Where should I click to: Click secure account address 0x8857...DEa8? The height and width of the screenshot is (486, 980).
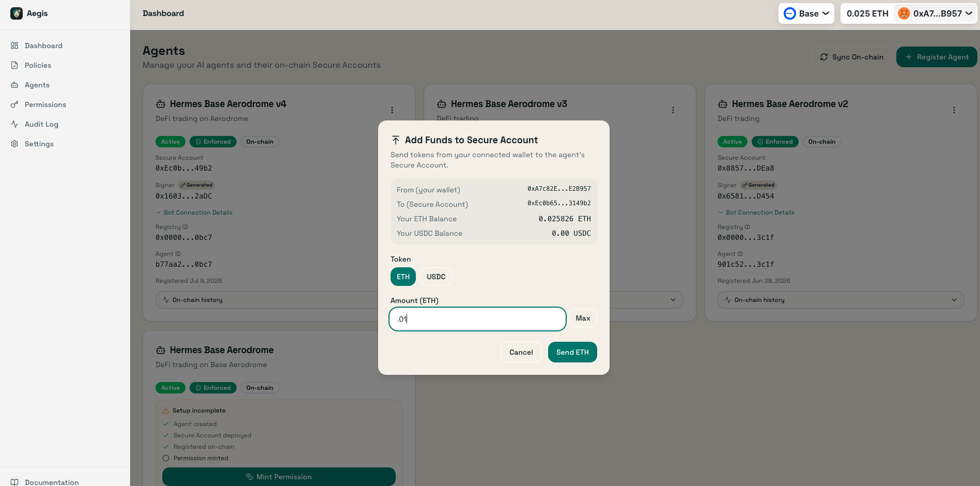pyautogui.click(x=746, y=168)
